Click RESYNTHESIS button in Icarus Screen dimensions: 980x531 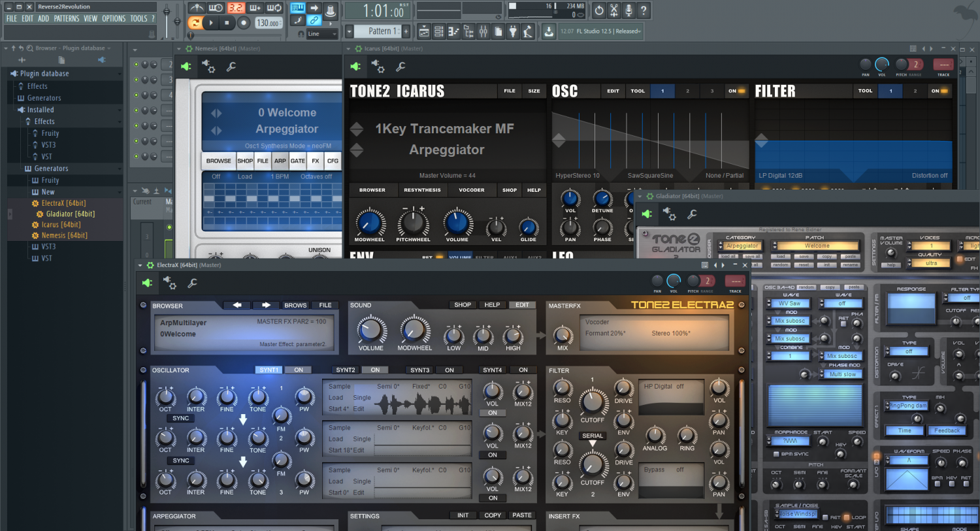click(422, 190)
